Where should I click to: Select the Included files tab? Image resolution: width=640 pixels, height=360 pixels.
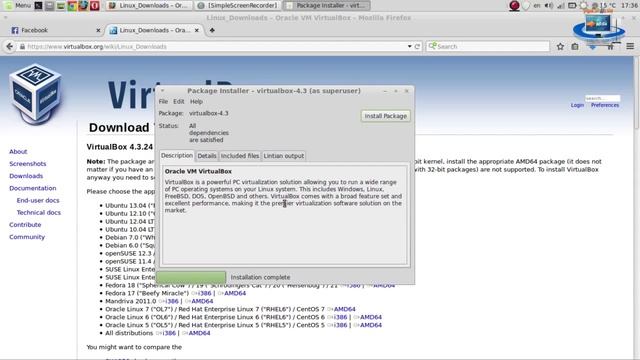(240, 156)
